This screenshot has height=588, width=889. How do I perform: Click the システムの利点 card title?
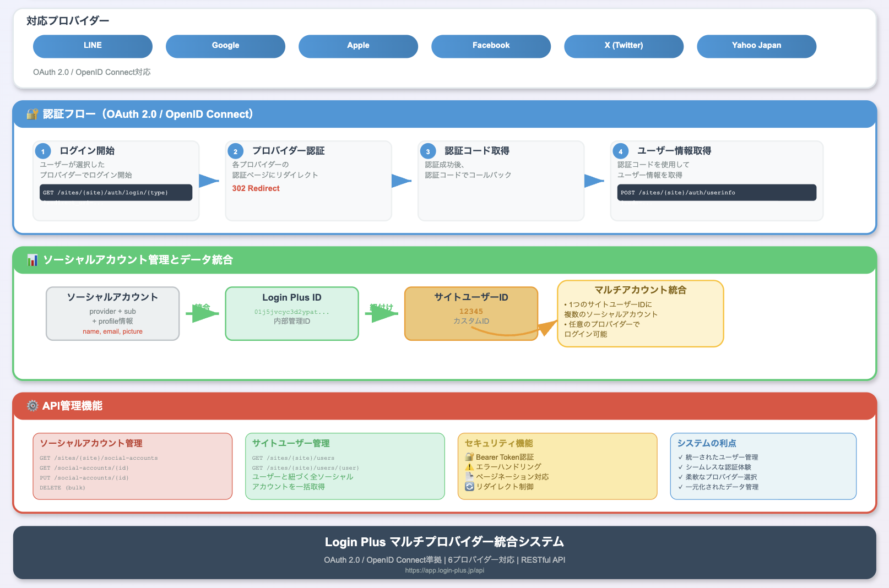707,443
